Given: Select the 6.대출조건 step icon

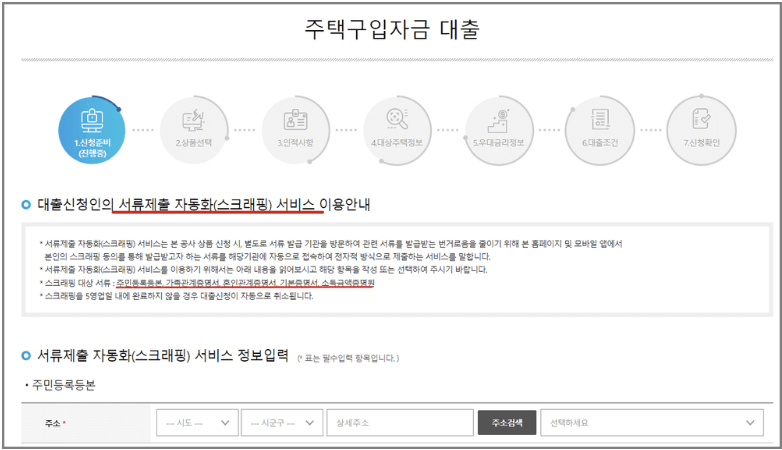Looking at the screenshot, I should point(600,130).
